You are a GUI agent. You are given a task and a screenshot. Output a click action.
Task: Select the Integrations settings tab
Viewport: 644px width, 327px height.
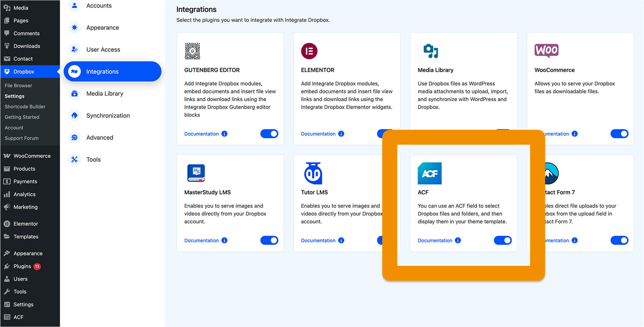pos(112,72)
